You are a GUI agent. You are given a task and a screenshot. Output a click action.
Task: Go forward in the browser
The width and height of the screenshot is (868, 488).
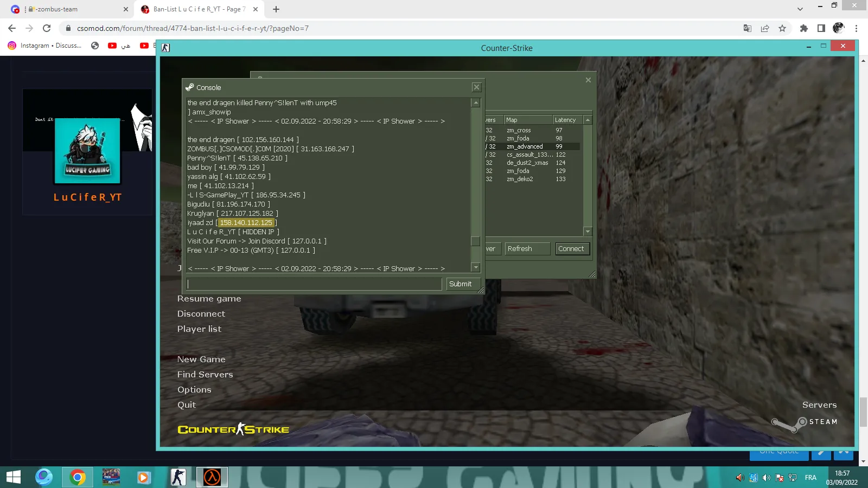tap(29, 28)
